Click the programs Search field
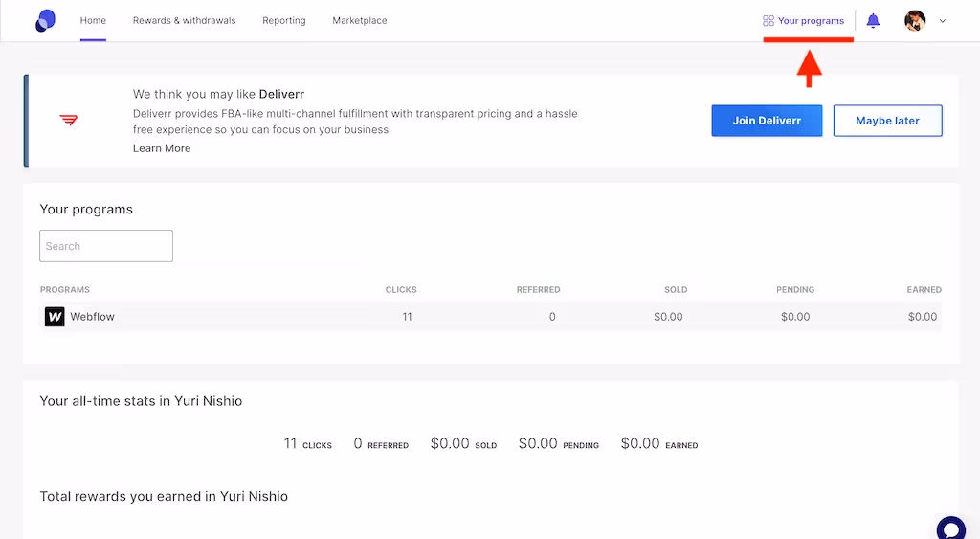This screenshot has width=980, height=539. point(106,246)
